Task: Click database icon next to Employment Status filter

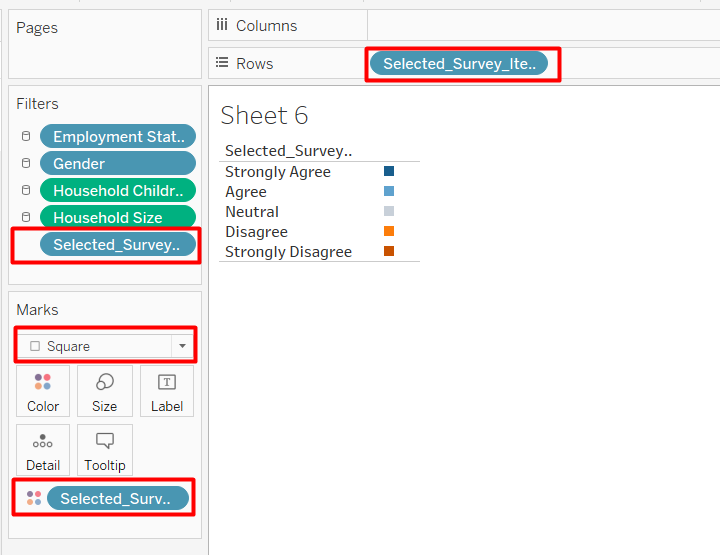Action: tap(26, 137)
